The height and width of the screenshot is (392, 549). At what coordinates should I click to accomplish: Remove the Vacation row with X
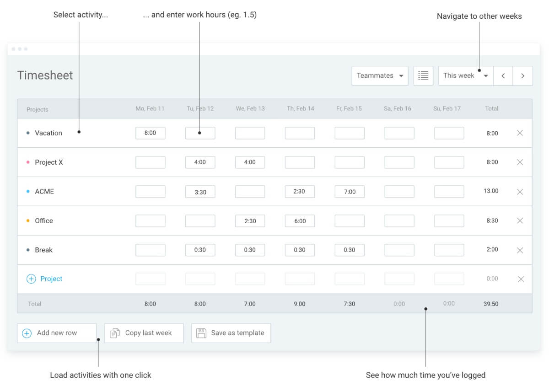coord(520,133)
